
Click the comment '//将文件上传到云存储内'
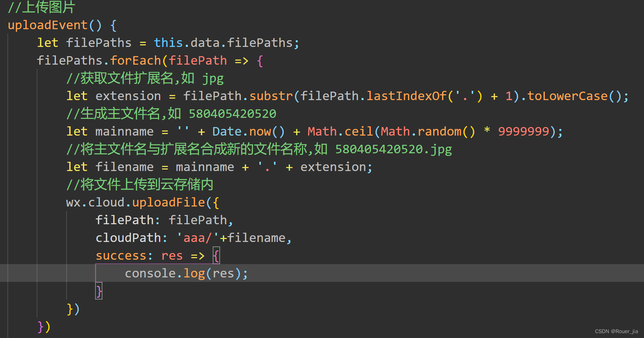point(140,185)
